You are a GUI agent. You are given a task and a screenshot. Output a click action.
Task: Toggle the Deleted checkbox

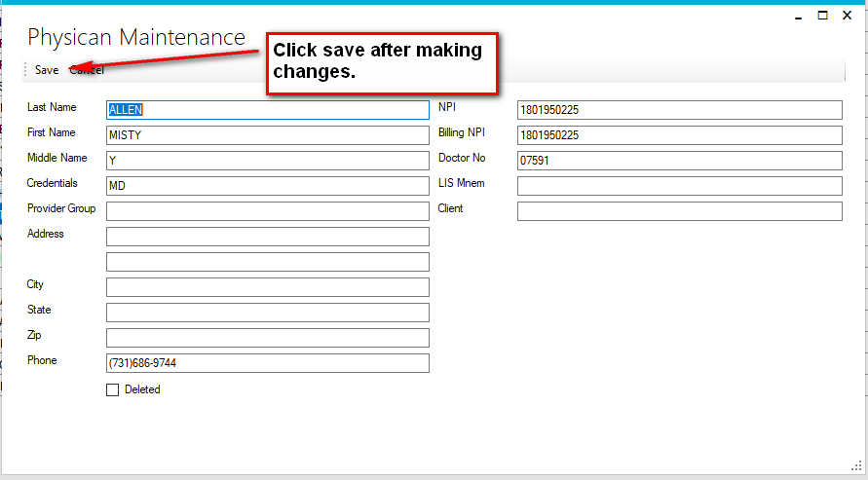(112, 389)
